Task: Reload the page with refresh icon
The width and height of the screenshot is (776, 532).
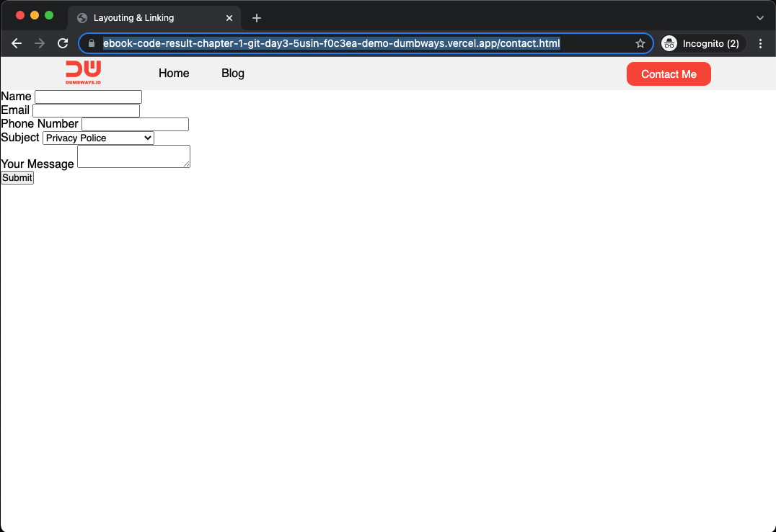Action: 63,43
